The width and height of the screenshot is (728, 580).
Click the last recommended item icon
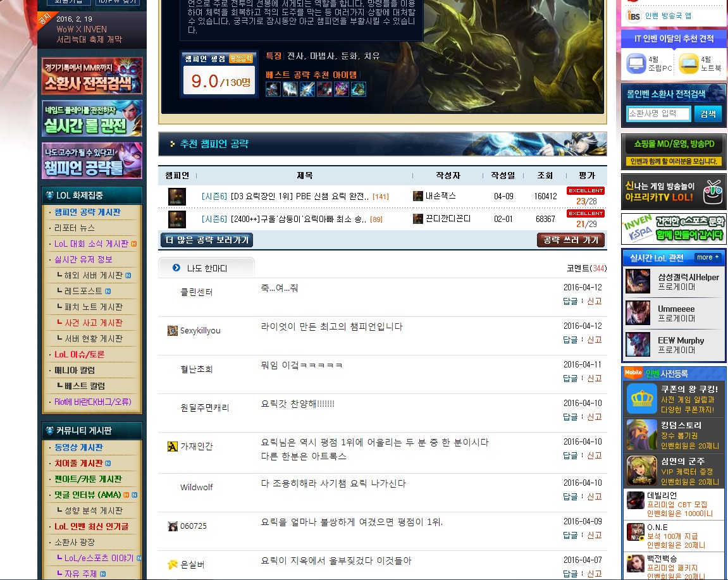(359, 89)
